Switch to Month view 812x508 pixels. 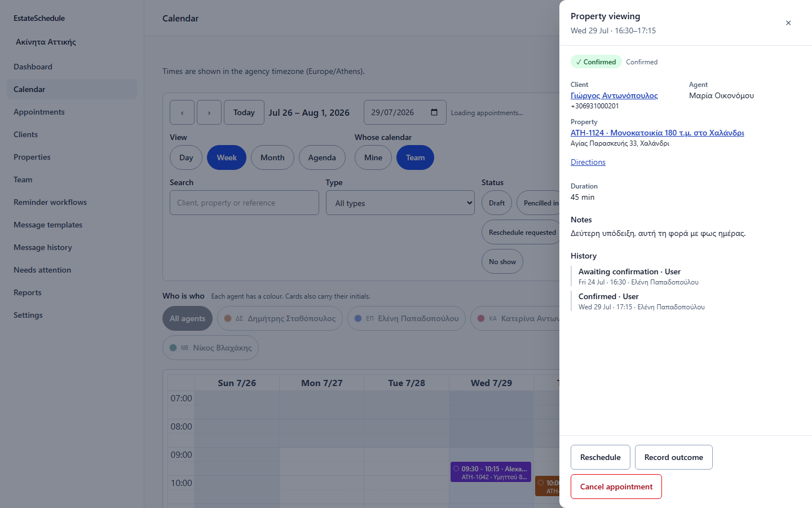272,157
